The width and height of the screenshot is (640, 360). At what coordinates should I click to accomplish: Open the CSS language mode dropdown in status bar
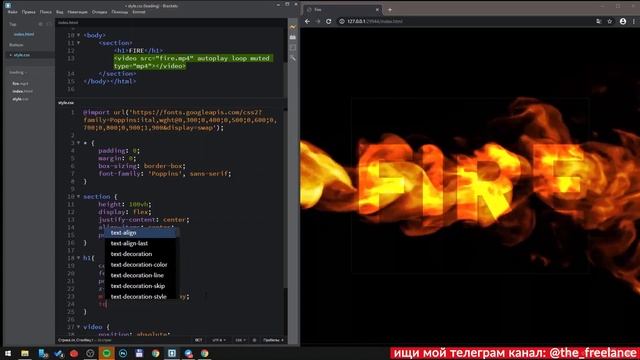click(x=240, y=340)
